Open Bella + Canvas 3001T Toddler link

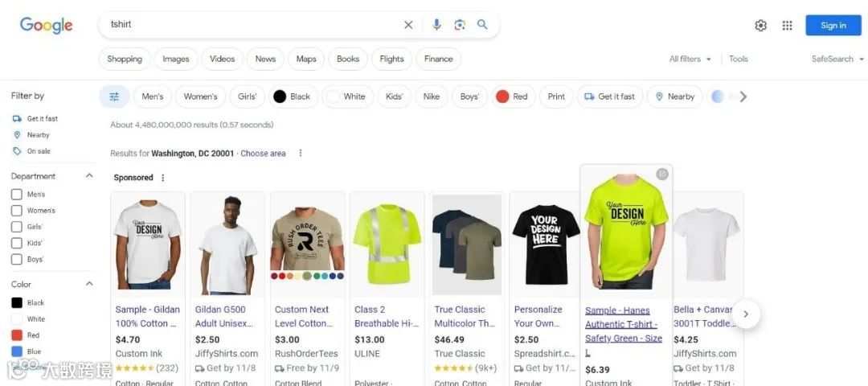tap(704, 316)
